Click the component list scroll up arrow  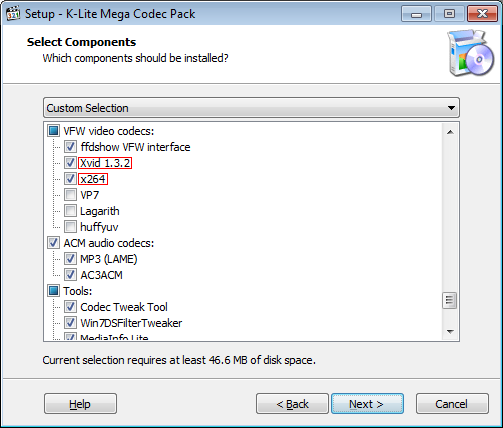pyautogui.click(x=450, y=132)
